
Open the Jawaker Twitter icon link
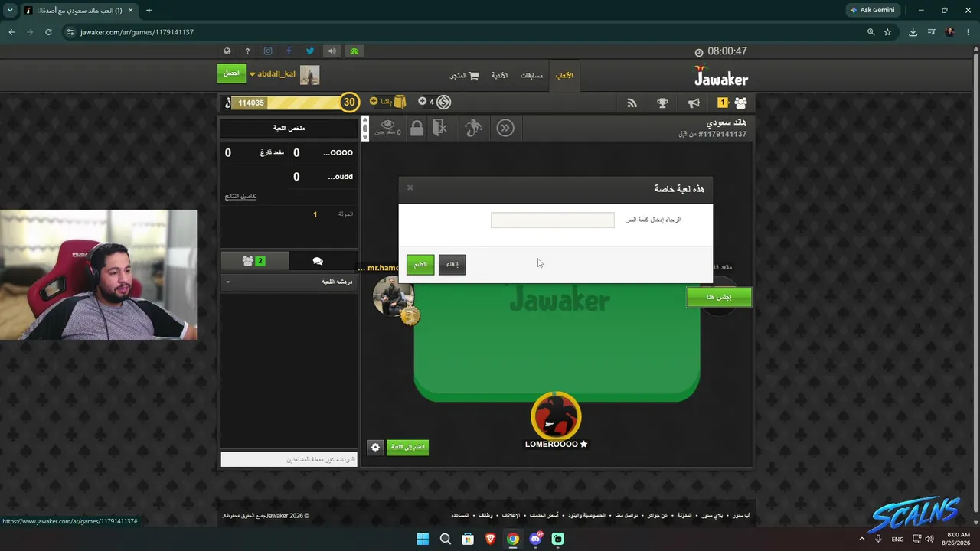[310, 51]
